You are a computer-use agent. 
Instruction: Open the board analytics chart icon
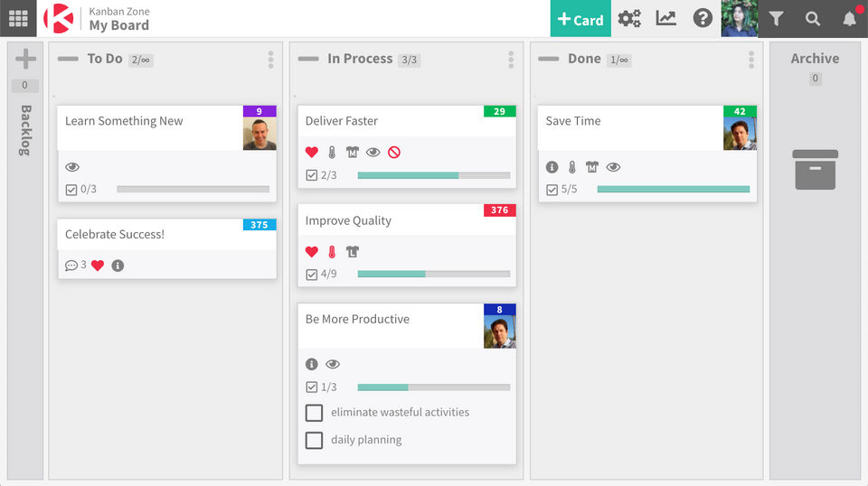666,18
